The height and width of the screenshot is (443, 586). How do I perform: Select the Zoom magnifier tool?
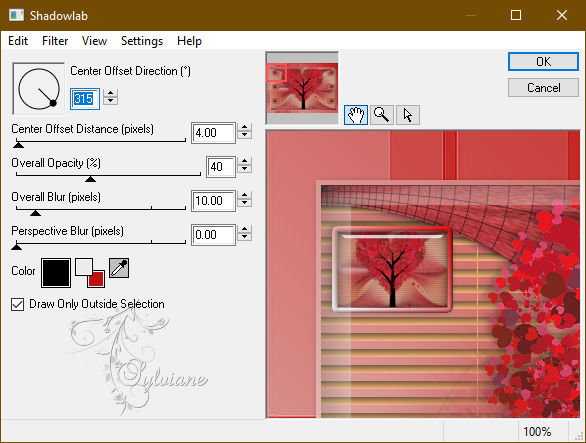[382, 115]
